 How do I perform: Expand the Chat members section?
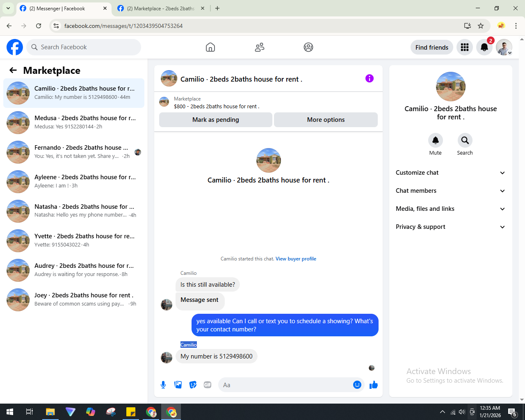[451, 191]
